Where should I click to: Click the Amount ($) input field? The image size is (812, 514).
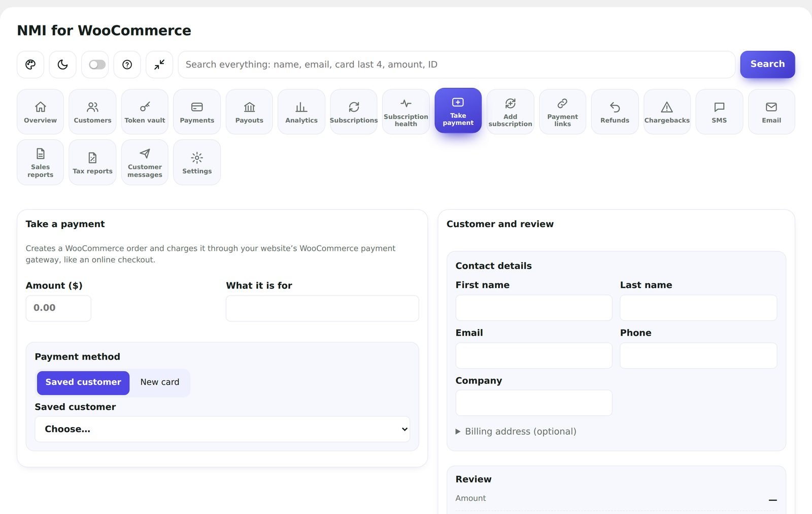pos(58,308)
